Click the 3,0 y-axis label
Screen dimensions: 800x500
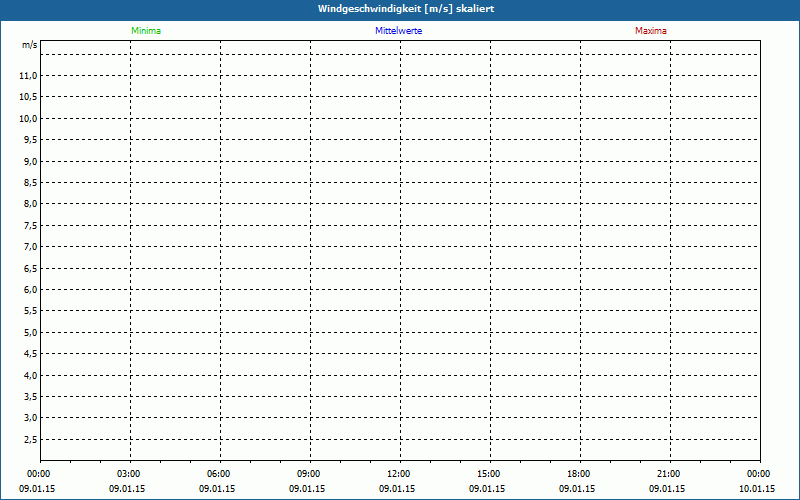(31, 418)
